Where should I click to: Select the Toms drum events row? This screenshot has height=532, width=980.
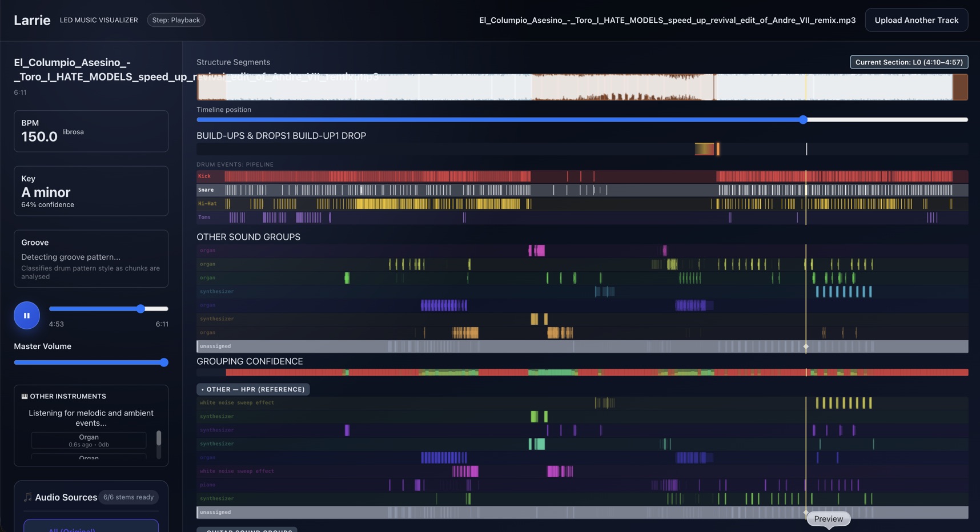pos(582,217)
